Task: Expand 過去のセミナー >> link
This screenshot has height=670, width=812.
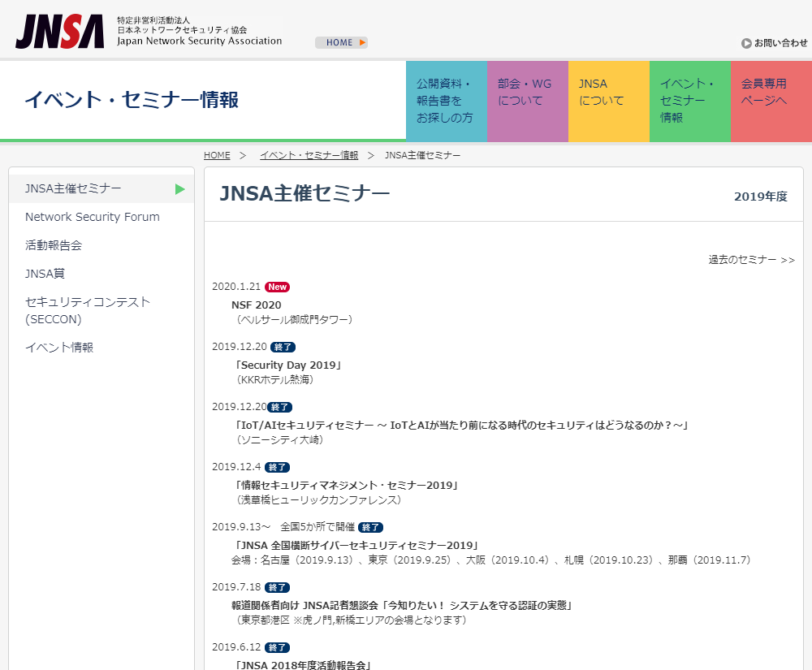Action: click(x=751, y=260)
